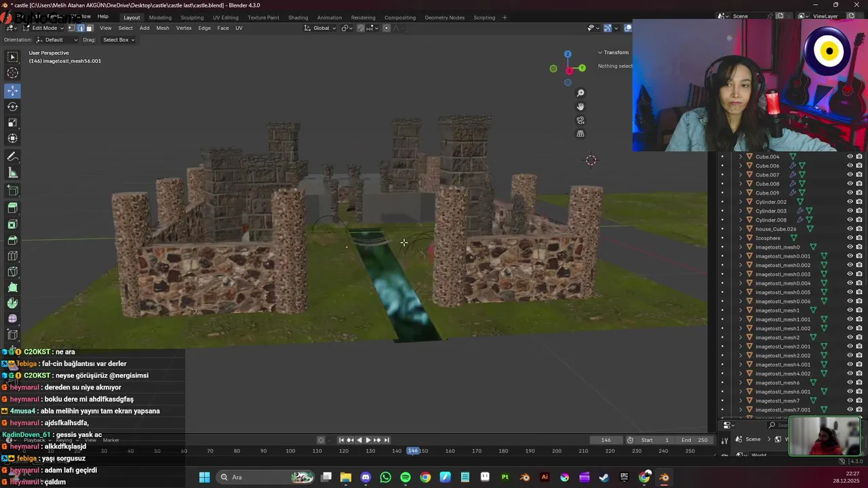Image resolution: width=868 pixels, height=488 pixels.
Task: Toggle visibility of house_Cube.026
Action: pos(850,229)
